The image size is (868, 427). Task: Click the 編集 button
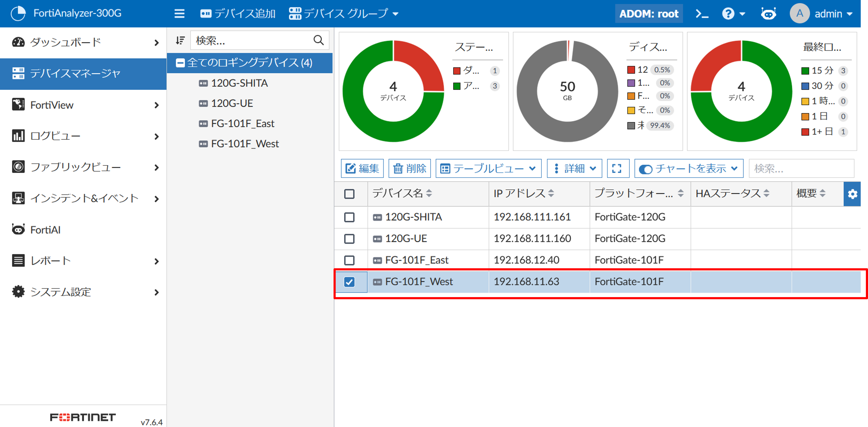pyautogui.click(x=362, y=168)
